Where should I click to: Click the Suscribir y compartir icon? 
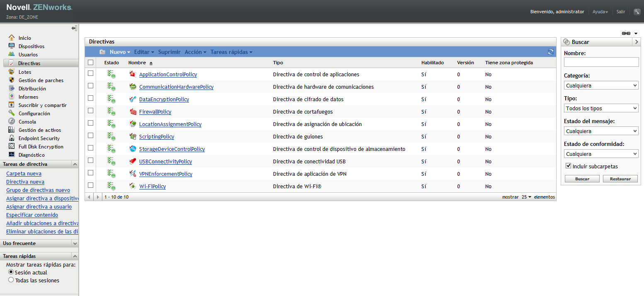click(x=12, y=105)
